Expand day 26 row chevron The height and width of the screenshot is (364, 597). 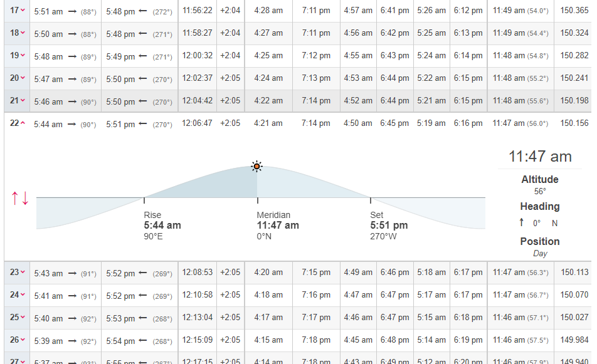coord(23,340)
